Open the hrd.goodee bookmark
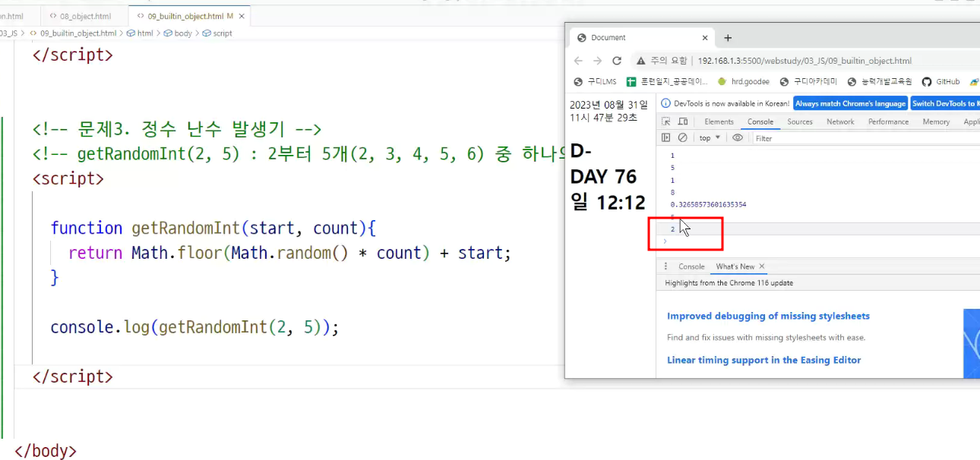Viewport: 980px width, 460px height. click(x=743, y=82)
